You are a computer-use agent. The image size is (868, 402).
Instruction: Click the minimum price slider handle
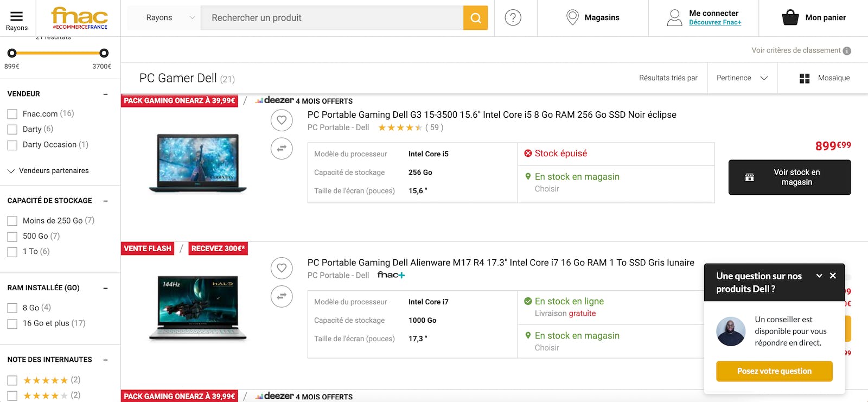pos(12,53)
